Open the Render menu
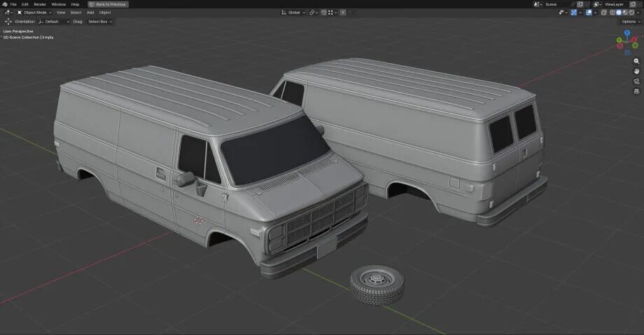The image size is (644, 335). click(40, 4)
